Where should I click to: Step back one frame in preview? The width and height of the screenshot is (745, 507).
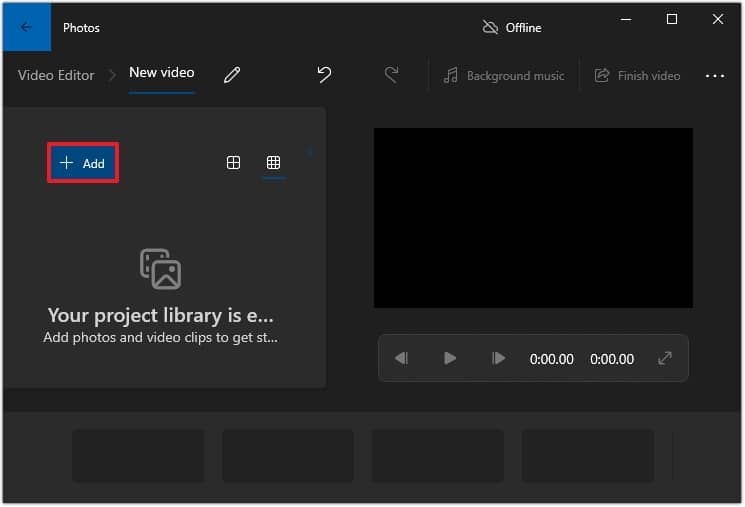tap(401, 358)
